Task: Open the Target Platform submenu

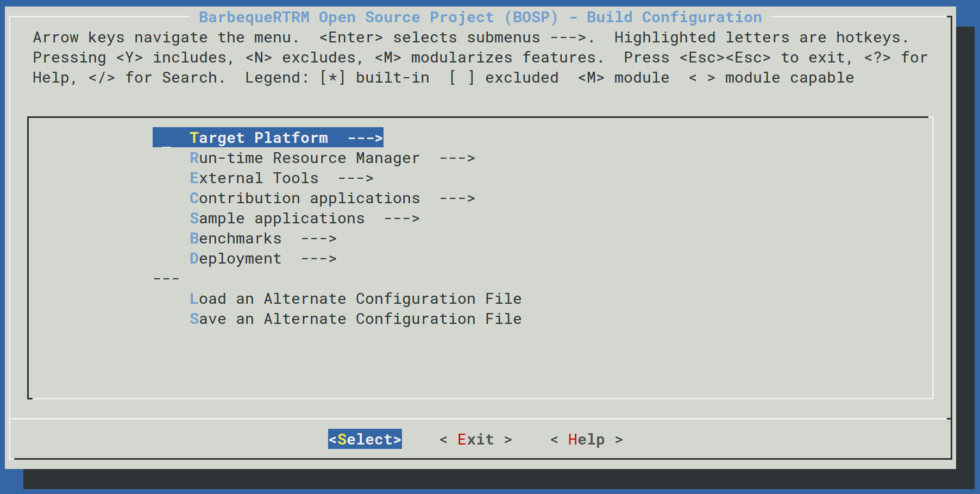Action: tap(268, 137)
